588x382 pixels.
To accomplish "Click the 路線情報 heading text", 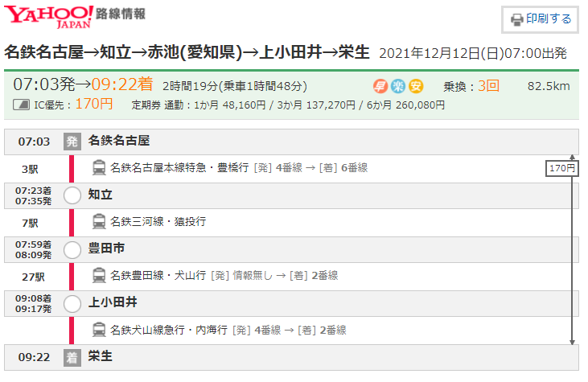I will coord(121,14).
